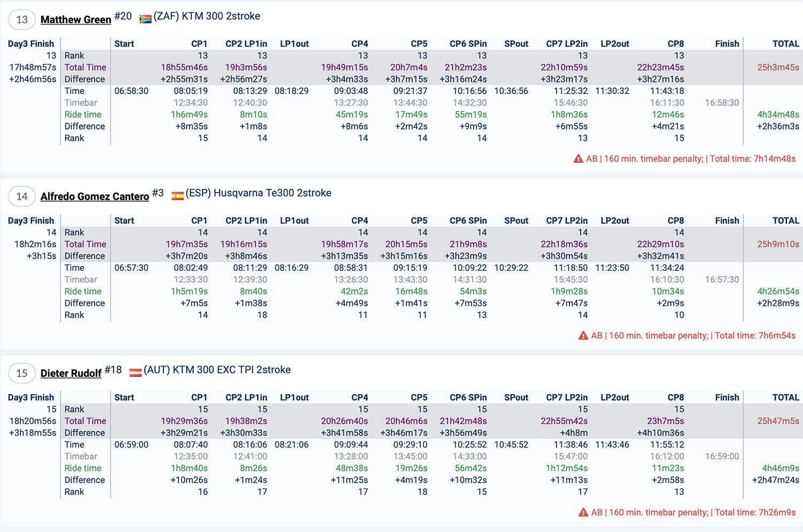Click rider number #20 next to Matthew Green
Image resolution: width=803 pixels, height=532 pixels.
123,16
